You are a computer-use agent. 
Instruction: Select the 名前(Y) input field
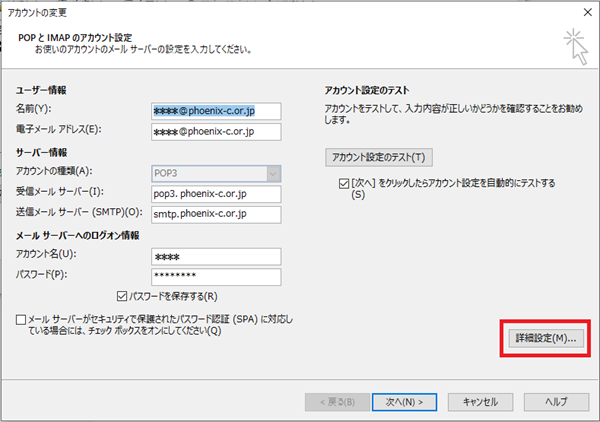[216, 111]
